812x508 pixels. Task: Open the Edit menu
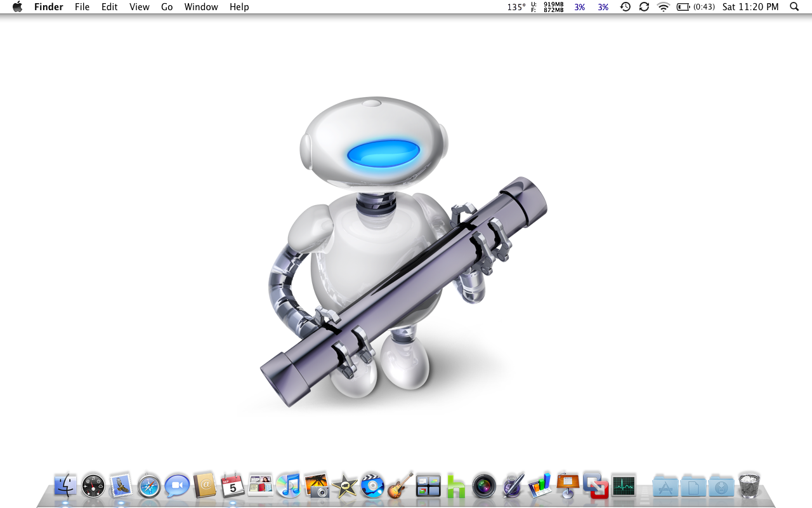coord(110,7)
